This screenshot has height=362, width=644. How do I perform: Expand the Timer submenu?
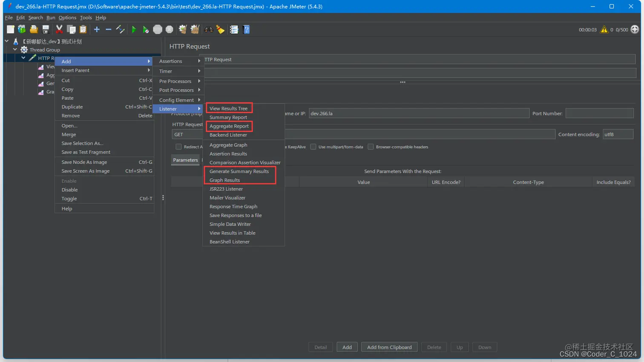178,71
